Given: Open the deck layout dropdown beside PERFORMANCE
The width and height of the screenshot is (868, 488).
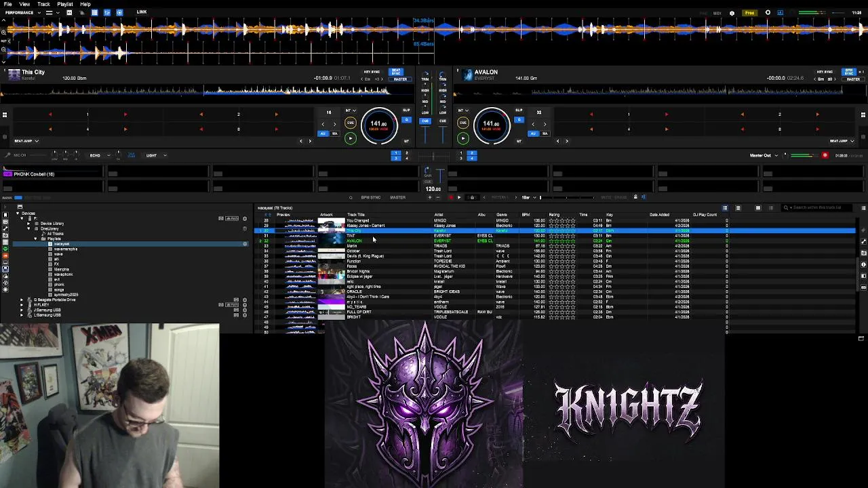Looking at the screenshot, I should (52, 13).
